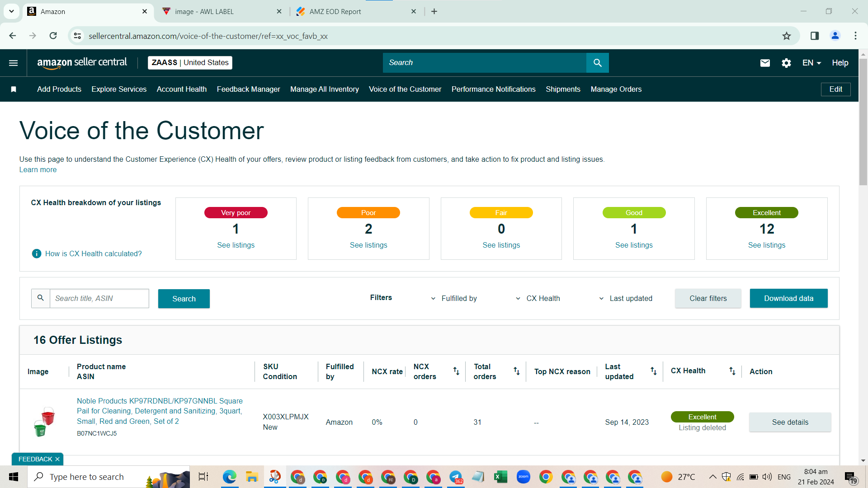Sort by CX Health column arrows
The width and height of the screenshot is (868, 488).
(x=732, y=371)
